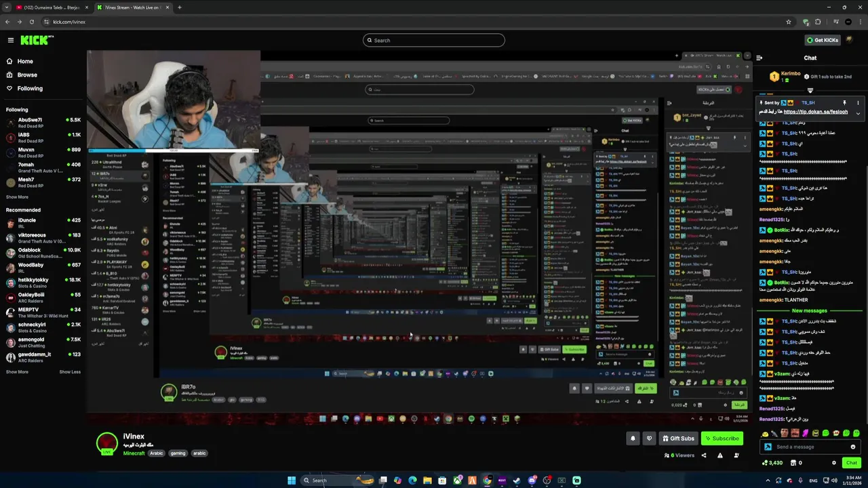
Task: Open a new browser tab
Action: coord(179,7)
